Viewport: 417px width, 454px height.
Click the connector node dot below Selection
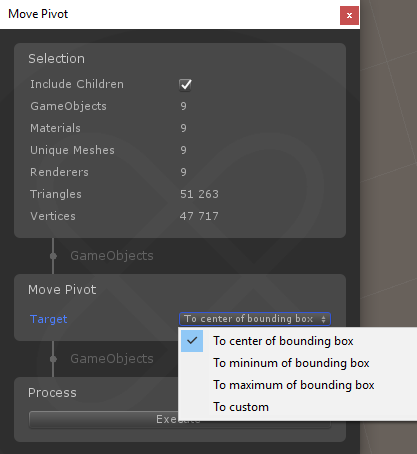53,256
